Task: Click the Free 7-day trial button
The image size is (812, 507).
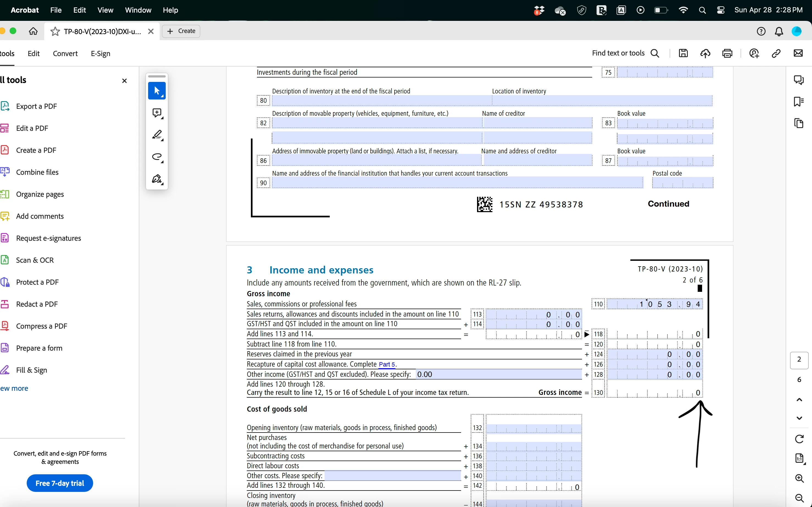Action: click(x=60, y=483)
